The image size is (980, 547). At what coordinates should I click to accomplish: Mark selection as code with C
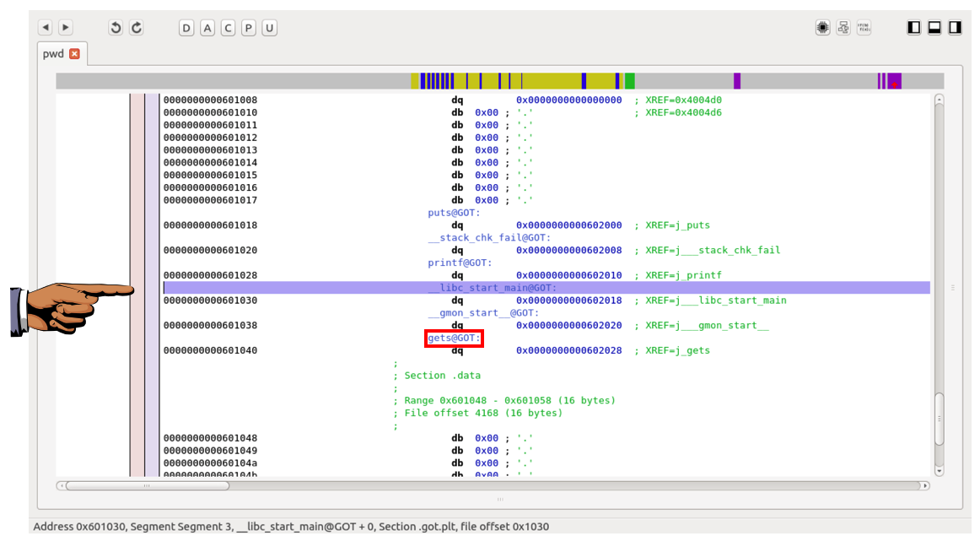228,28
